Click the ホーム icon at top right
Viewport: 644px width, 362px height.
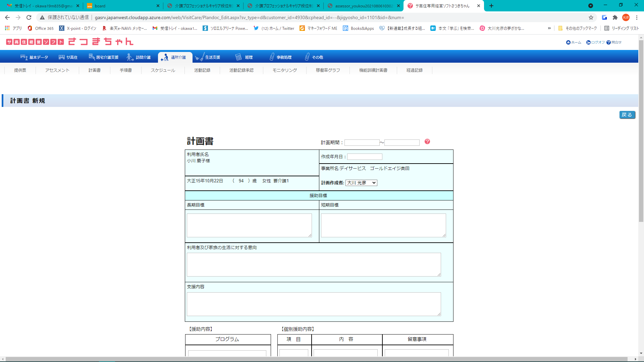click(568, 43)
